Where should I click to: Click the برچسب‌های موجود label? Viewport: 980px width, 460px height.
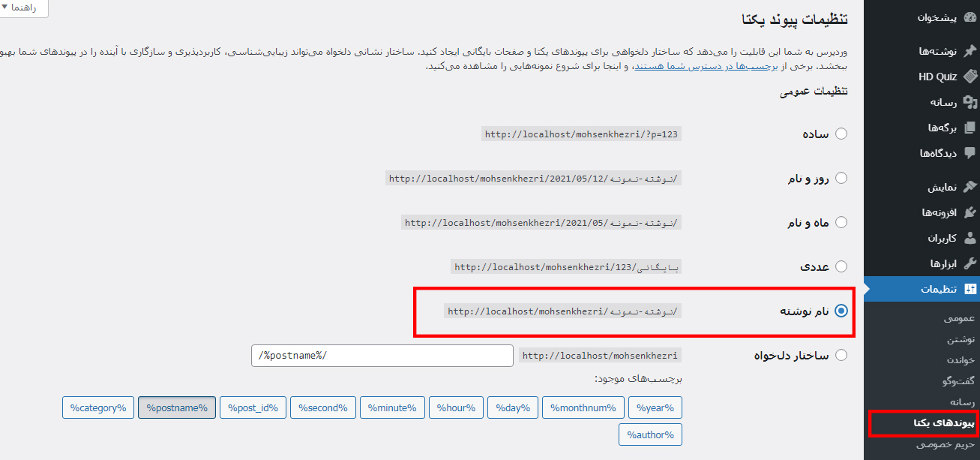point(638,379)
